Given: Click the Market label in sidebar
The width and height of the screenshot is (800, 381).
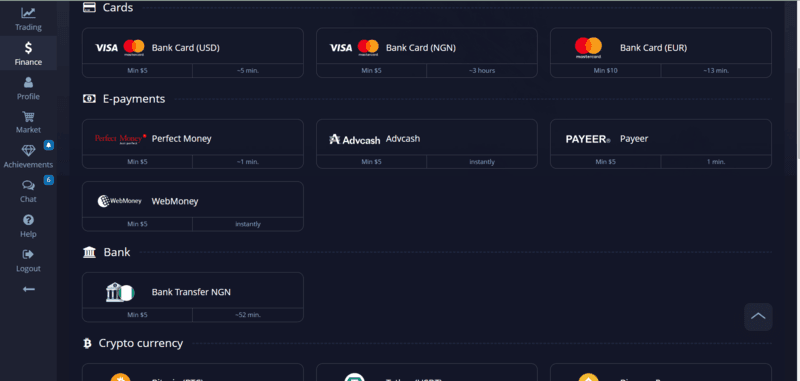Looking at the screenshot, I should 28,130.
